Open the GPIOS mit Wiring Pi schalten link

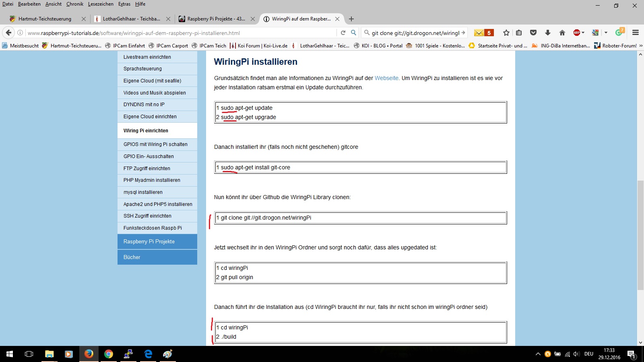click(x=155, y=144)
